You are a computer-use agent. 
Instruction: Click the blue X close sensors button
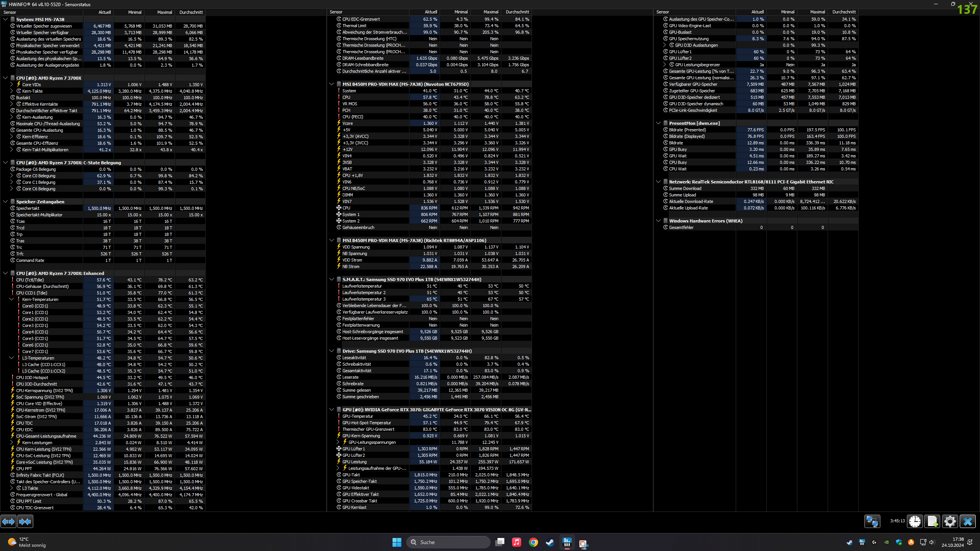tap(967, 521)
